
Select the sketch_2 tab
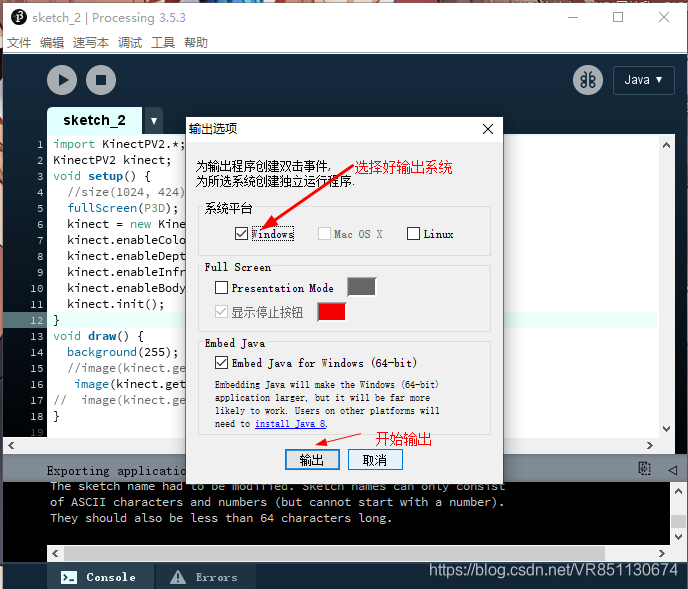(x=94, y=120)
